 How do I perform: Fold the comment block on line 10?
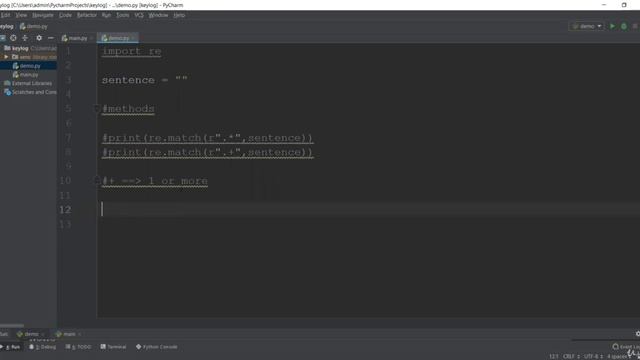(97, 180)
